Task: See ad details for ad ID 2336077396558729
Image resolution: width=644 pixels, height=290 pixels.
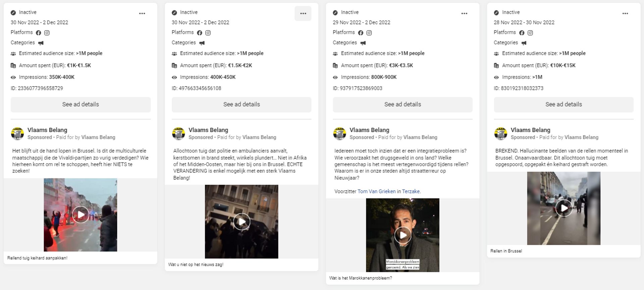Action: (80, 104)
